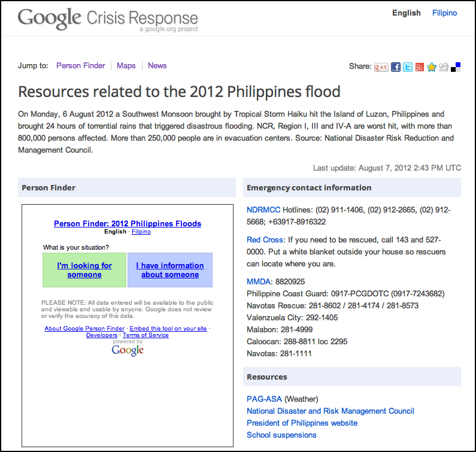The height and width of the screenshot is (452, 476).
Task: Open About Google Person Finder link
Action: 84,329
